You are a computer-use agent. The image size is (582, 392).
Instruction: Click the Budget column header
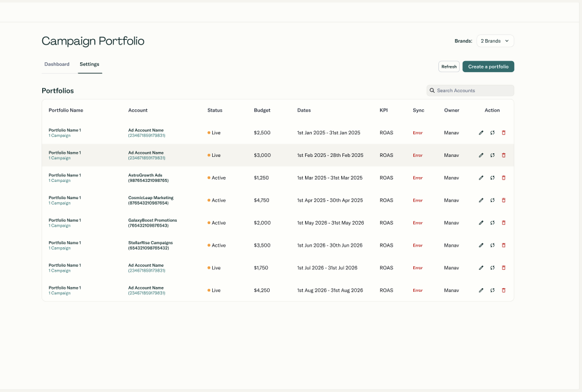click(x=262, y=111)
